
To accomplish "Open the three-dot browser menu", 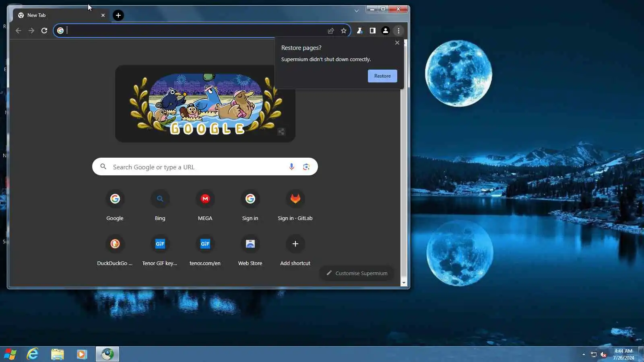I will (398, 31).
